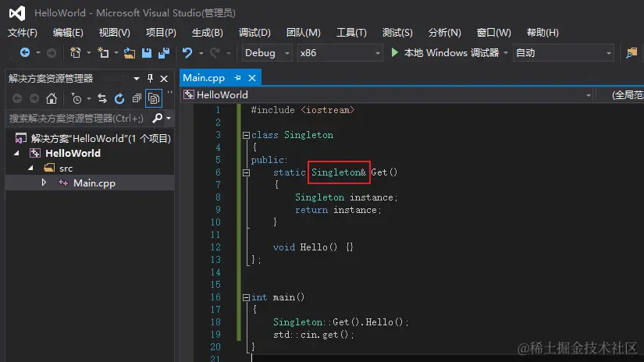Start debugging with the green play icon
This screenshot has width=644, height=362.
[x=395, y=52]
